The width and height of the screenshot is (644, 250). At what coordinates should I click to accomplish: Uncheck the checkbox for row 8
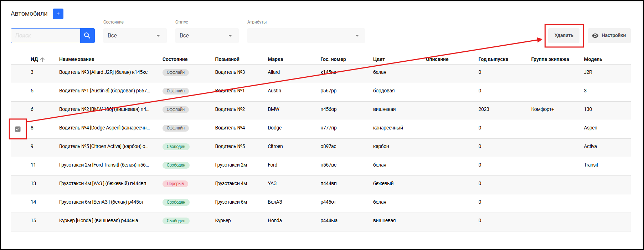[x=18, y=129]
